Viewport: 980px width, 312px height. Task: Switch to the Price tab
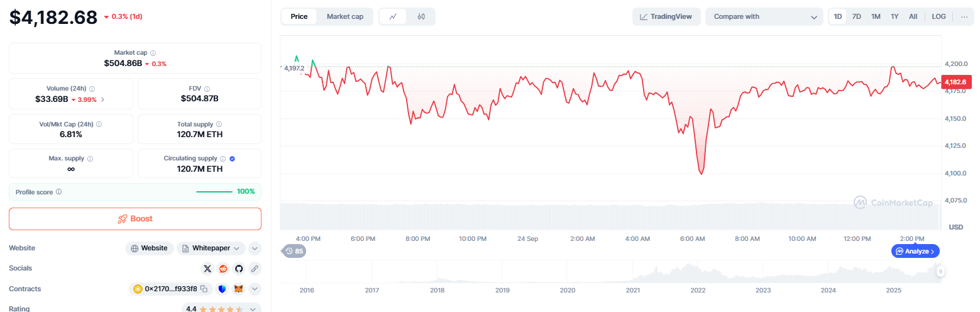pyautogui.click(x=299, y=16)
